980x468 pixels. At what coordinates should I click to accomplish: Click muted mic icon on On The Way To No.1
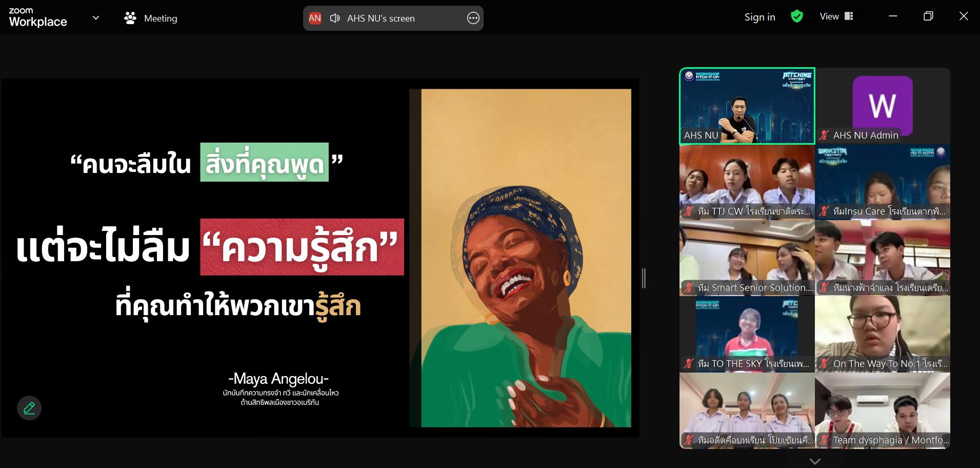824,364
